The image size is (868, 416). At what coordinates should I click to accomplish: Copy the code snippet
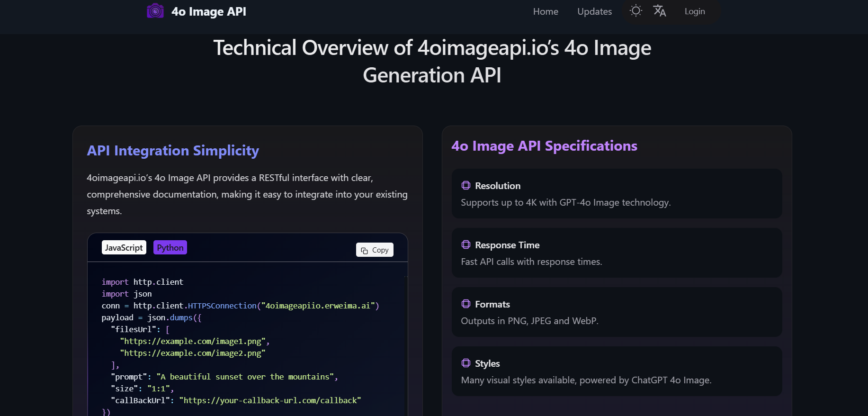point(375,250)
